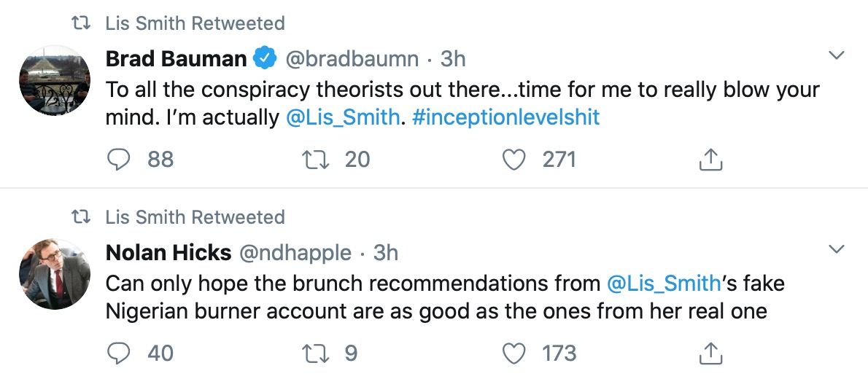Open @Lis_Smith mention in Brad's tweet

[x=344, y=117]
